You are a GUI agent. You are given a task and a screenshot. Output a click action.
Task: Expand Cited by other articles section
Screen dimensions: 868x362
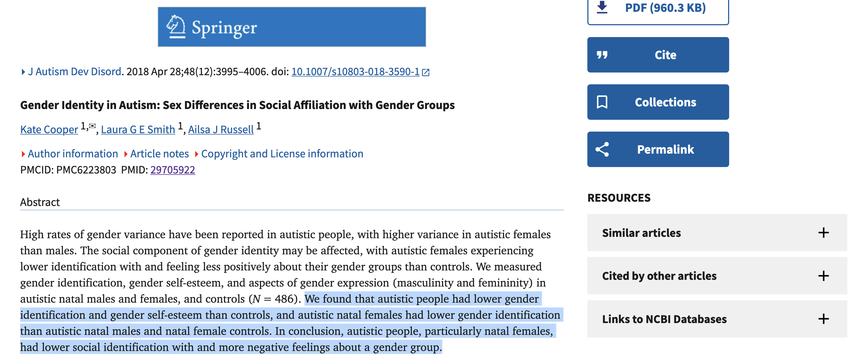pyautogui.click(x=717, y=276)
